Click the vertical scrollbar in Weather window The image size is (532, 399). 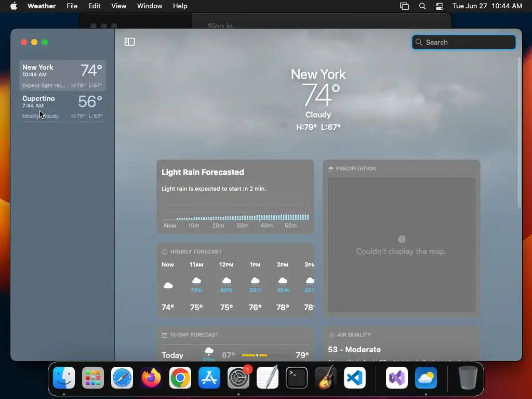point(519,132)
